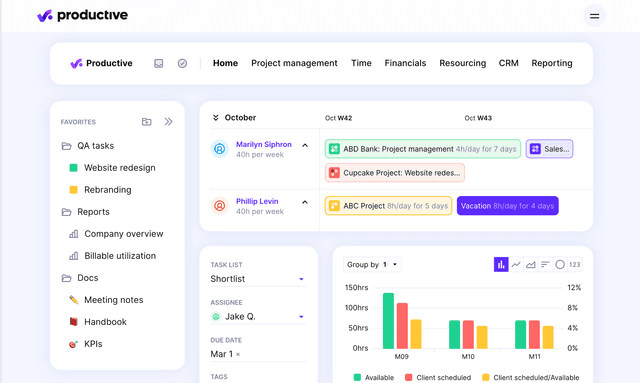Open the Vacation 8h/day booking
Image resolution: width=640 pixels, height=383 pixels.
tap(507, 206)
